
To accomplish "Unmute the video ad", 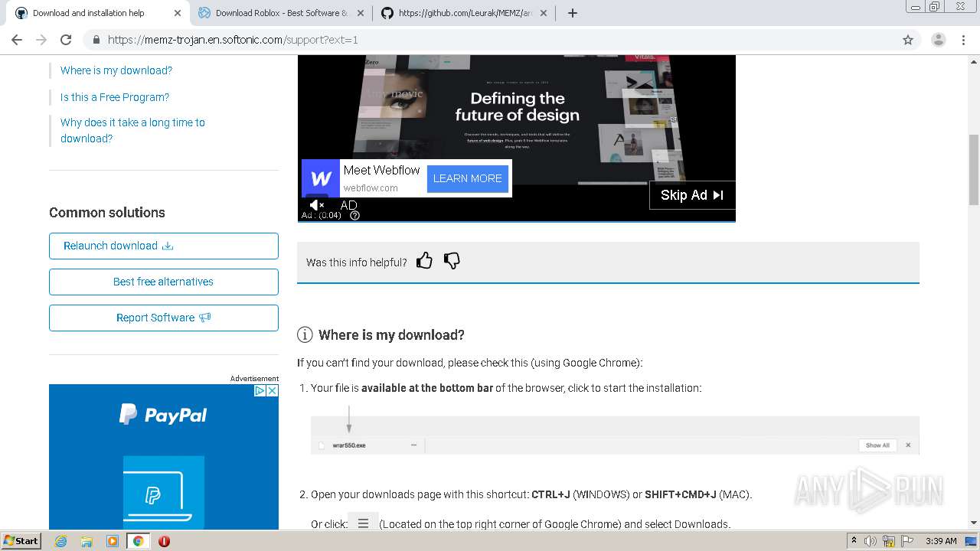I will click(317, 205).
